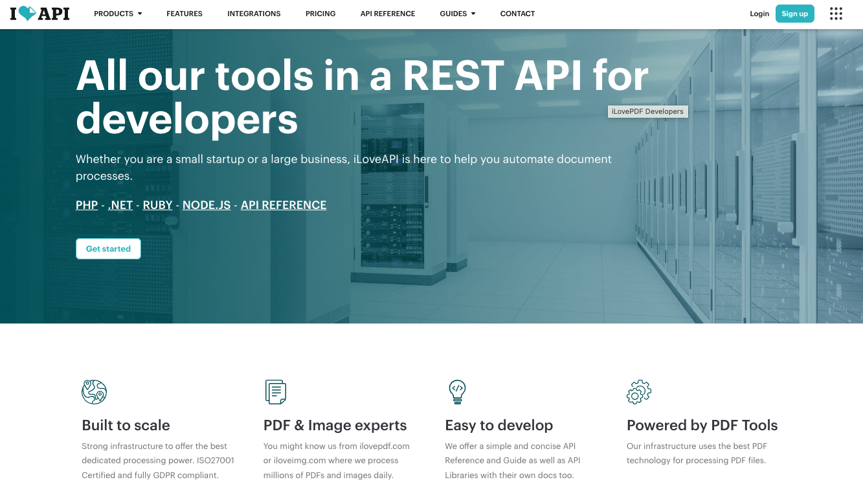Click the iLovePDF Developers tooltip label

point(647,111)
